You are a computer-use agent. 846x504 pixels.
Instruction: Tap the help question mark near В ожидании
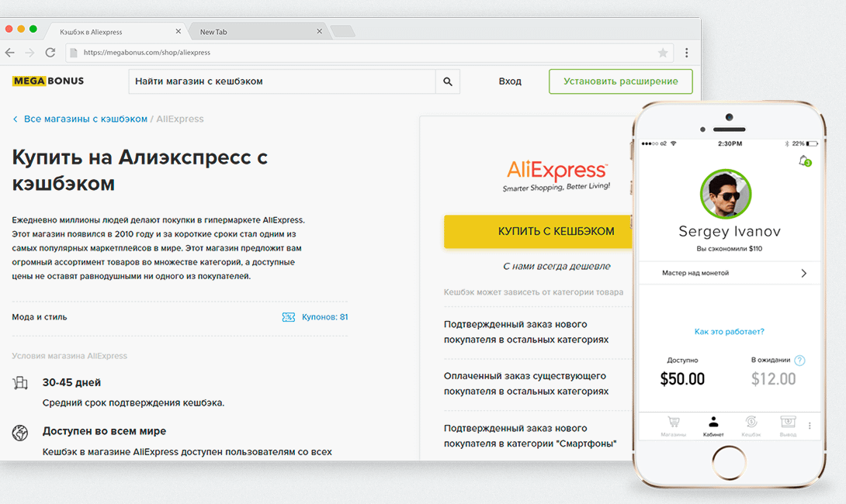(x=799, y=361)
